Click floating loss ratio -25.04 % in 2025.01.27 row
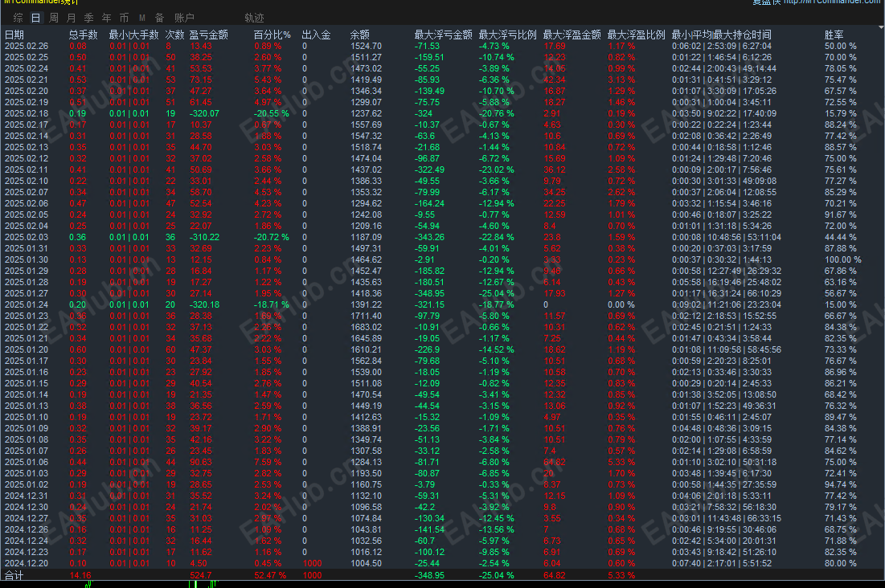 pyautogui.click(x=497, y=293)
